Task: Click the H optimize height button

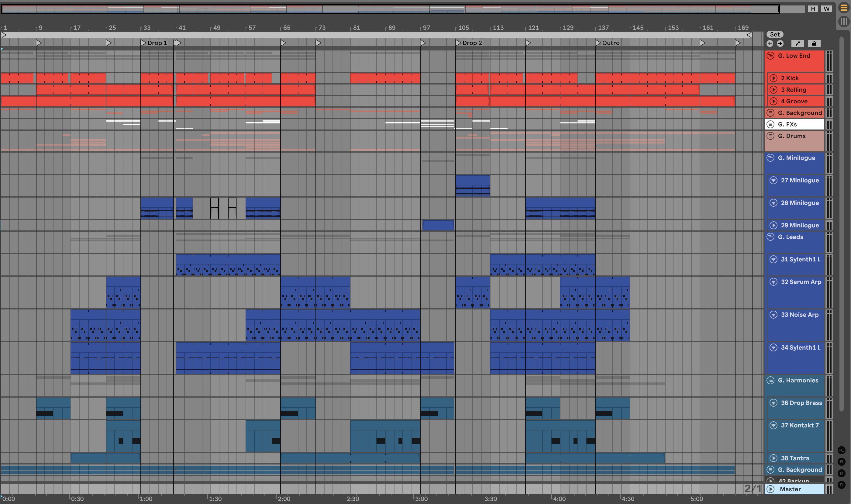Action: (x=813, y=9)
